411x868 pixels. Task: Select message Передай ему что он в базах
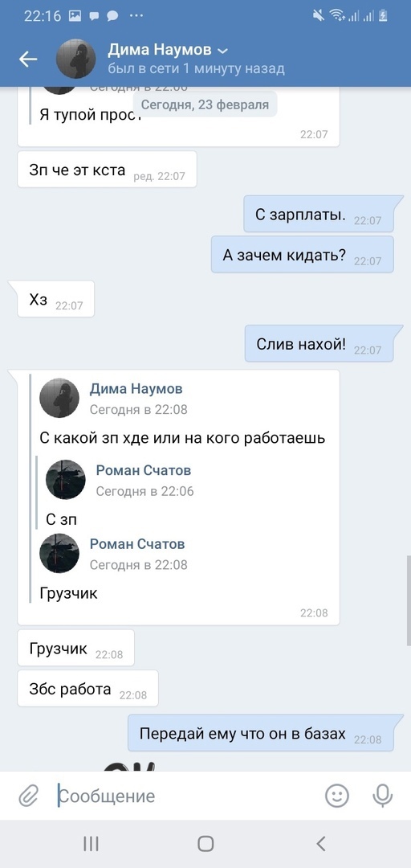coord(261,733)
